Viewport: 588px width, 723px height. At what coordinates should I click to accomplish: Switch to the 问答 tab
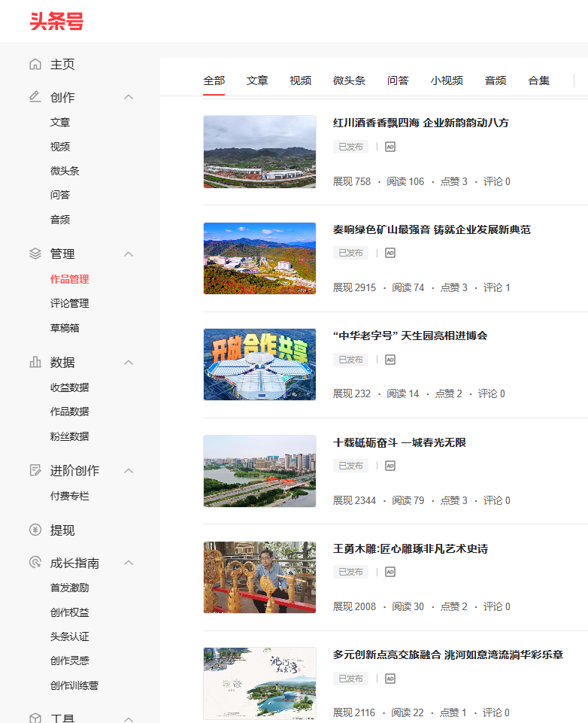pyautogui.click(x=399, y=81)
